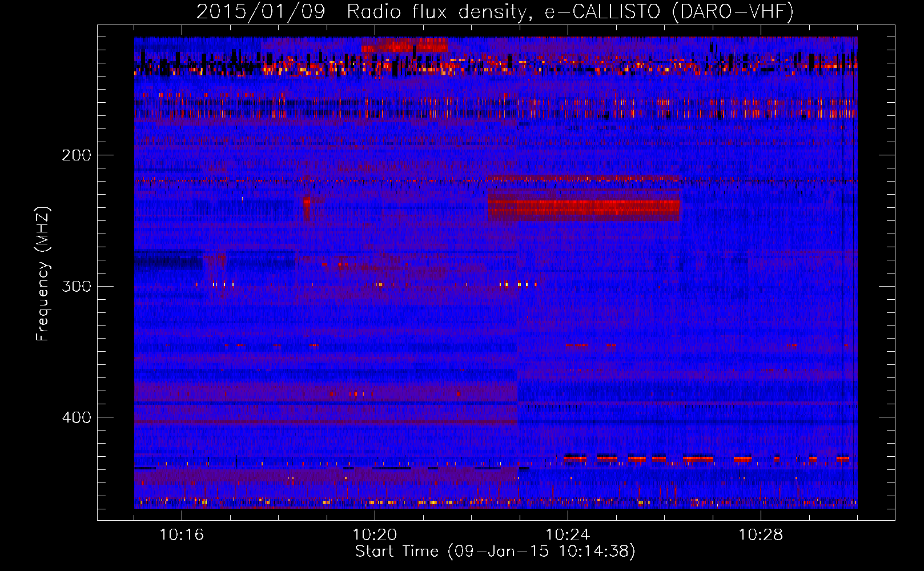Image resolution: width=924 pixels, height=571 pixels.
Task: Click the "10:16" time tick label
Action: pyautogui.click(x=182, y=535)
